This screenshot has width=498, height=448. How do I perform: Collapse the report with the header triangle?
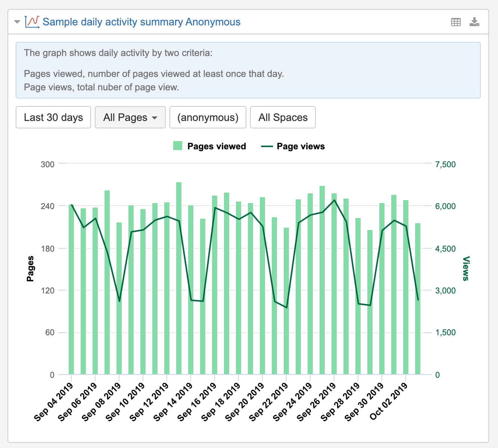pyautogui.click(x=17, y=22)
